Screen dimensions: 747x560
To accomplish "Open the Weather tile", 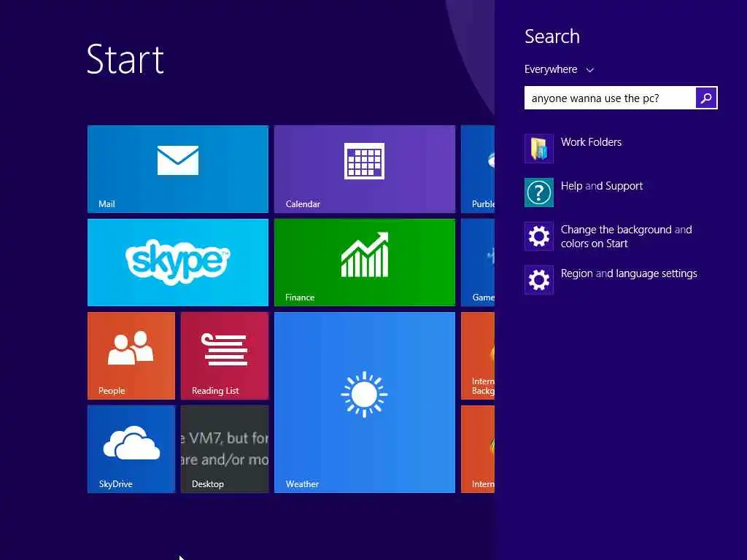I will point(365,402).
